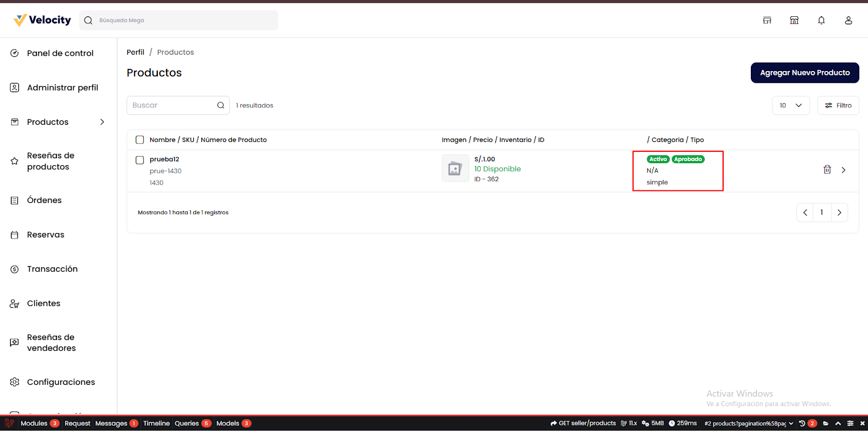
Task: Open the Queries tab in debug bar
Action: pyautogui.click(x=187, y=423)
